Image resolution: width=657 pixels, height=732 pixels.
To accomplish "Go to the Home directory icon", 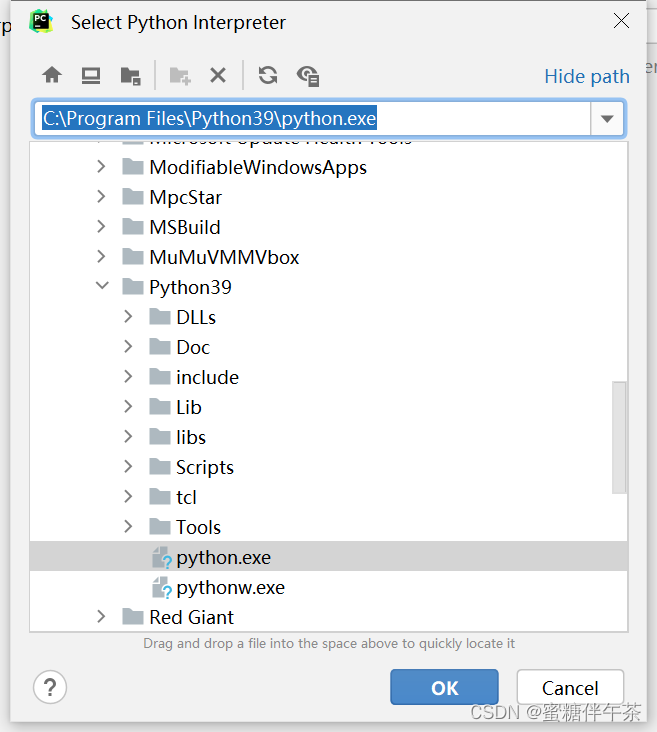I will click(52, 75).
